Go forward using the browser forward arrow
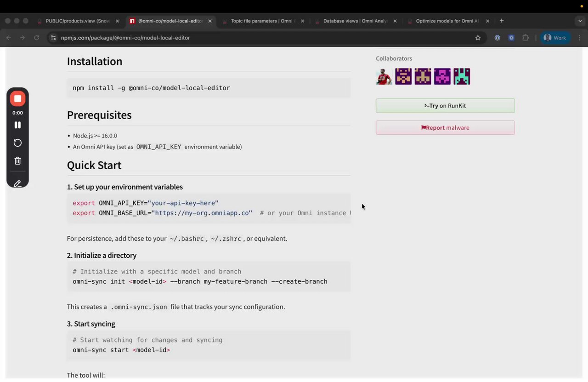The image size is (588, 382). pos(22,38)
